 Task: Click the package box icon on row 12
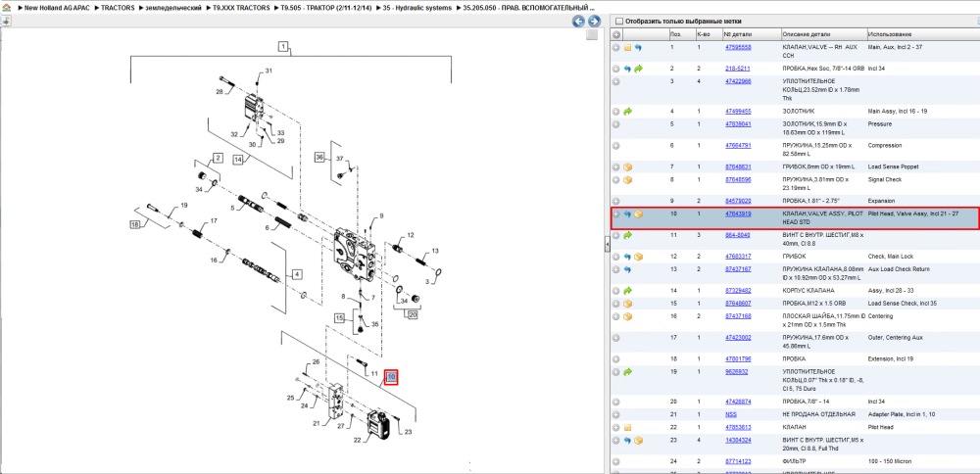coord(638,257)
